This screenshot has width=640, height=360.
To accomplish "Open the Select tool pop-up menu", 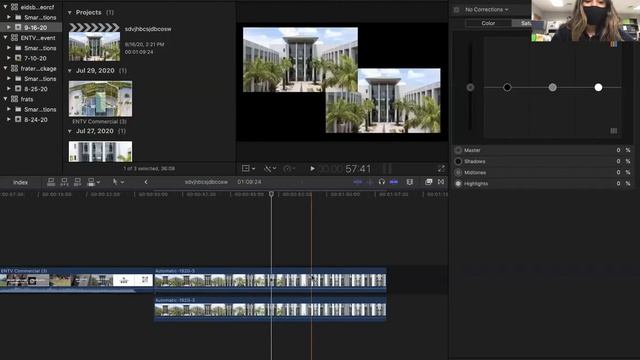I will (118, 182).
